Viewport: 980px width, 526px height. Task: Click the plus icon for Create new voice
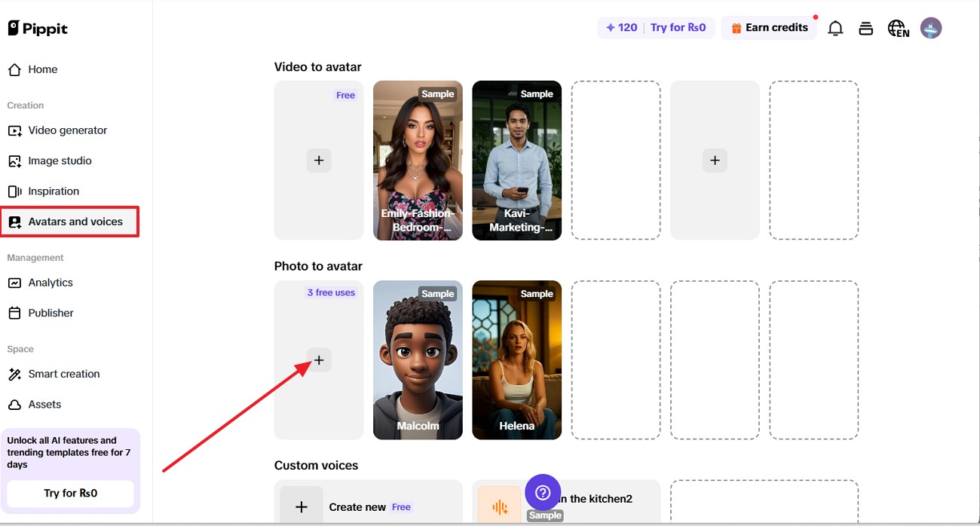301,507
